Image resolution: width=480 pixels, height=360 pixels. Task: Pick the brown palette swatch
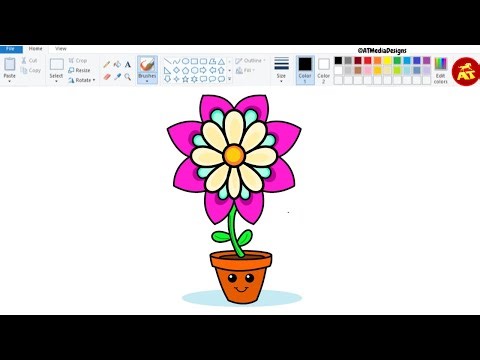[358, 70]
